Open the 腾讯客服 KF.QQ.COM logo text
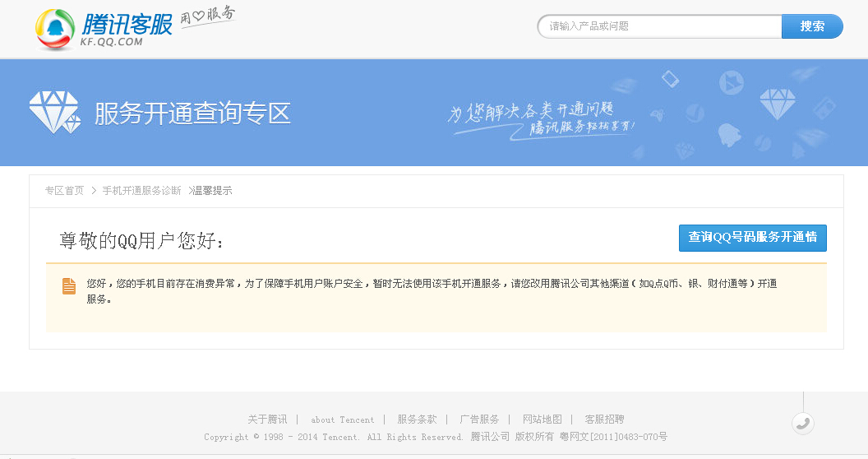Image resolution: width=868 pixels, height=459 pixels. (x=127, y=30)
